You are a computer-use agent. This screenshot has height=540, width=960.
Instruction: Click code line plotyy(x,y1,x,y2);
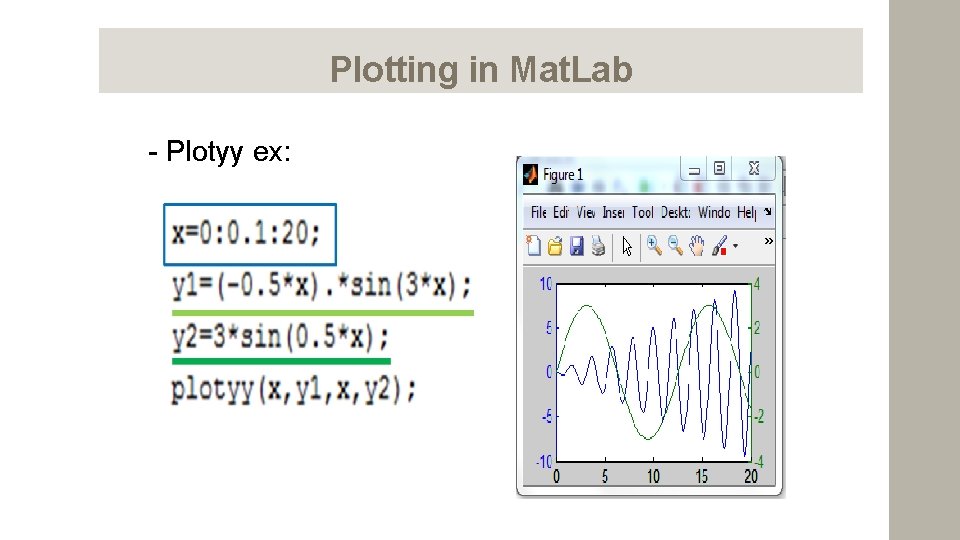(294, 389)
